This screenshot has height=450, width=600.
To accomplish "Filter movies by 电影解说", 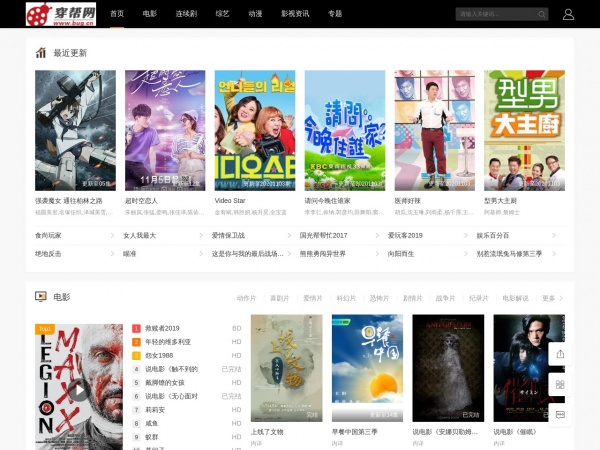I will pos(515,298).
